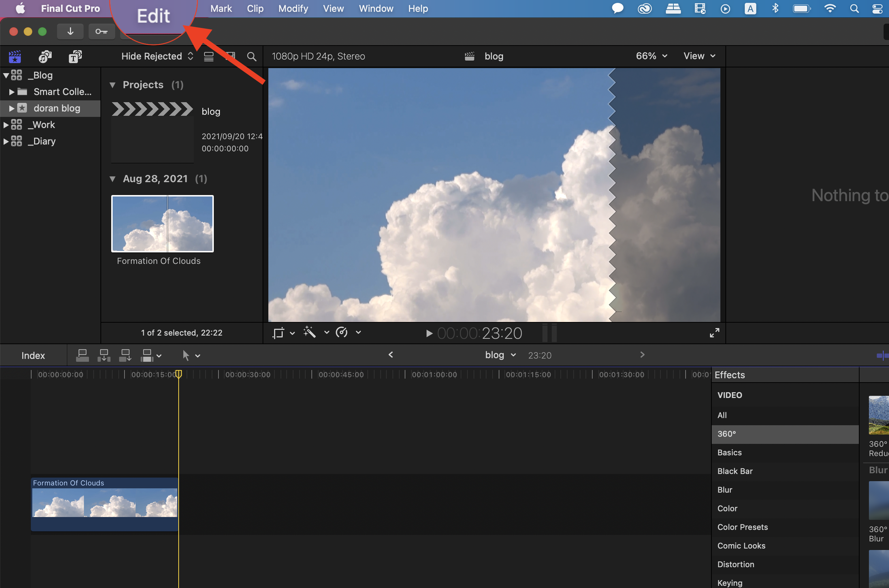
Task: Click the insert clip edit icon
Action: (104, 355)
